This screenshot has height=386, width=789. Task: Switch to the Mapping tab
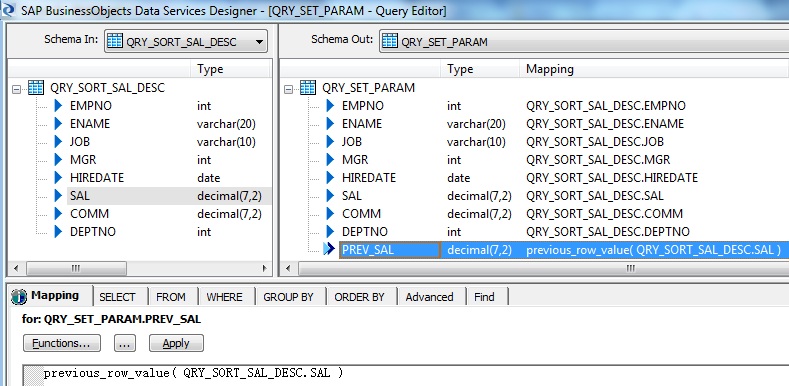(x=51, y=296)
